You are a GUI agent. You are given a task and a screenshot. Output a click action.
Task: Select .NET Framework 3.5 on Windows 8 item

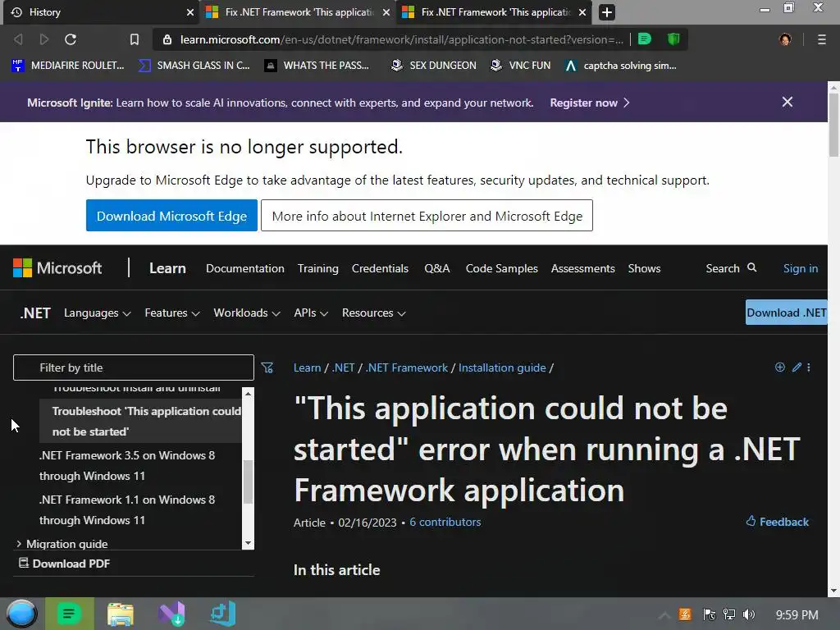(127, 466)
